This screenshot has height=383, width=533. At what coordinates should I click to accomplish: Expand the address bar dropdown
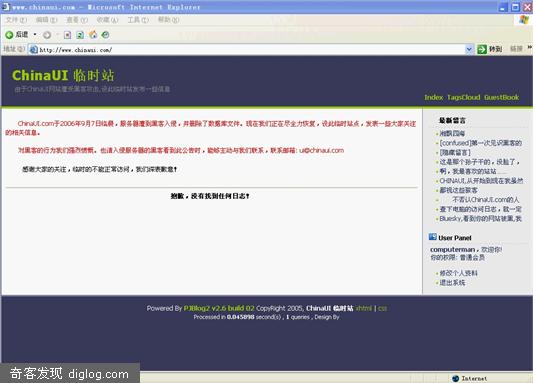pos(469,50)
